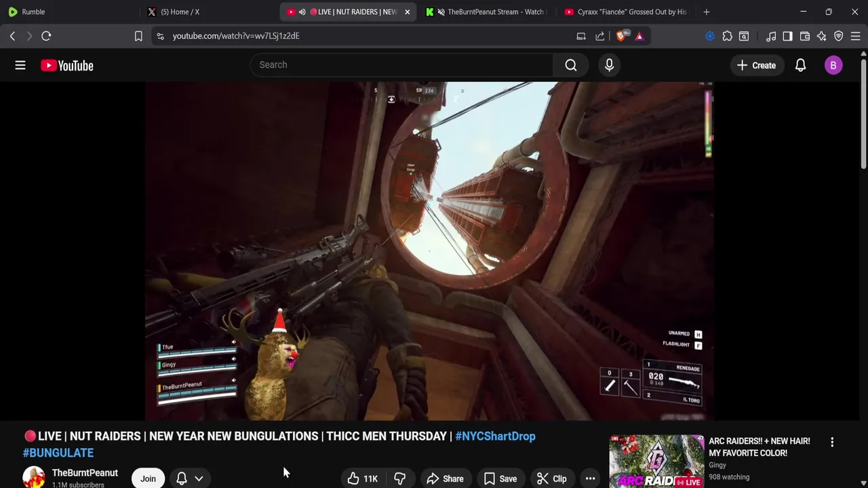Open the browser main menu icon
The width and height of the screenshot is (868, 488).
point(855,36)
